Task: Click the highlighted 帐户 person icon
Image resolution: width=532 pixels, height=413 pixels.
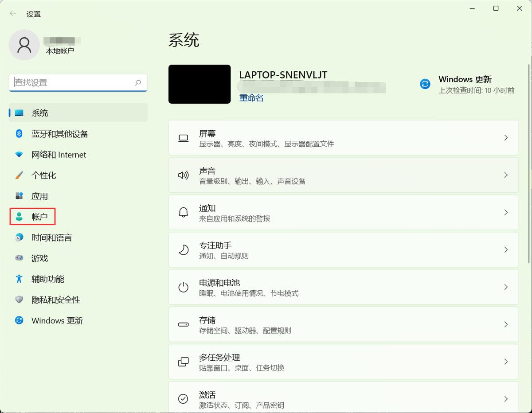Action: coord(19,217)
